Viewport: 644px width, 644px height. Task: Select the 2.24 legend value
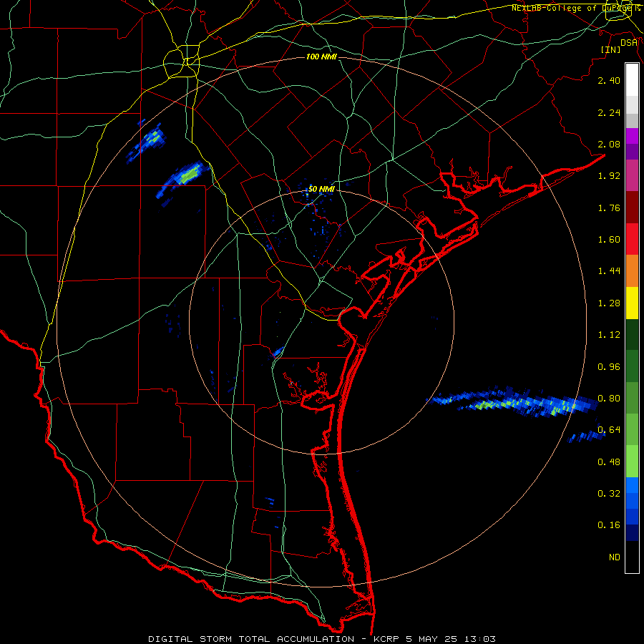point(609,112)
